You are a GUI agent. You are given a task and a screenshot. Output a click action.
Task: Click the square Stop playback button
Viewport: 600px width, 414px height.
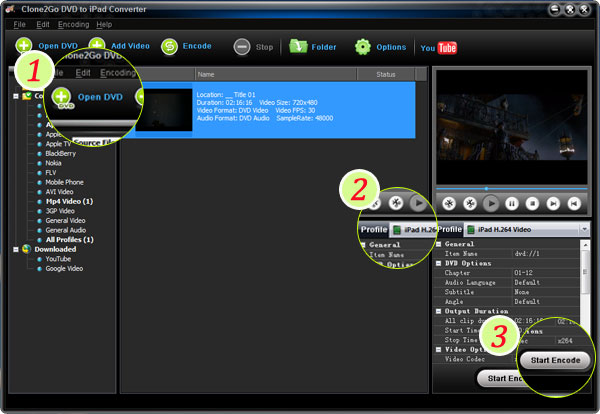532,204
